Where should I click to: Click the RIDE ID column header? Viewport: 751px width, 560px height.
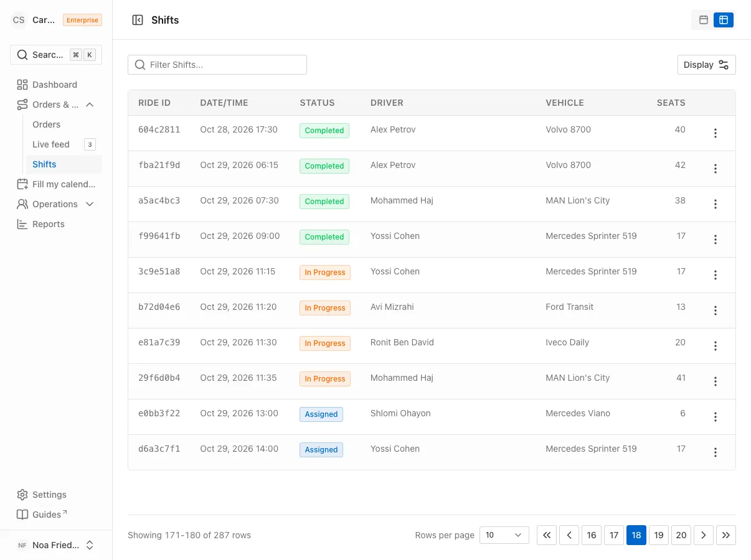tap(154, 103)
